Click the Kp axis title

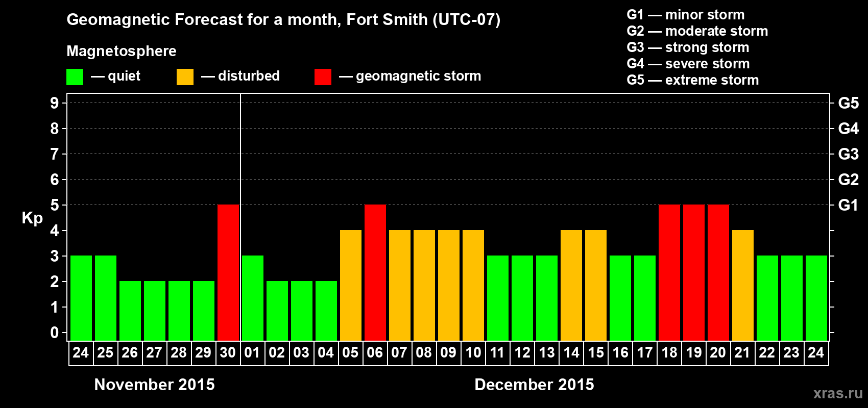click(x=32, y=218)
